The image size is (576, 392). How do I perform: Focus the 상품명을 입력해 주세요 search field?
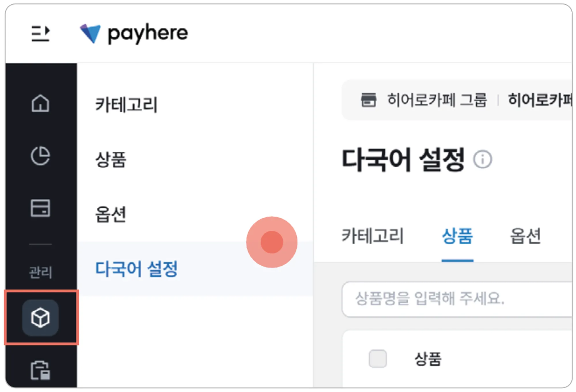click(458, 299)
